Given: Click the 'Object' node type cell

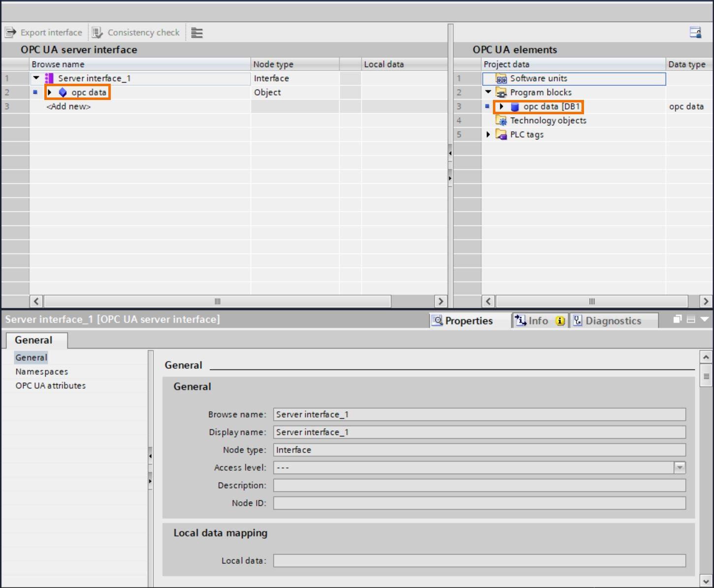Looking at the screenshot, I should coord(295,93).
